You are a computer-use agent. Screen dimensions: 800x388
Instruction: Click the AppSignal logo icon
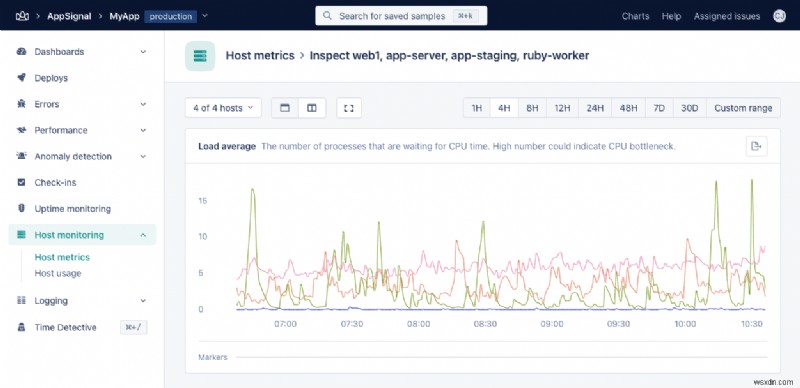click(22, 16)
